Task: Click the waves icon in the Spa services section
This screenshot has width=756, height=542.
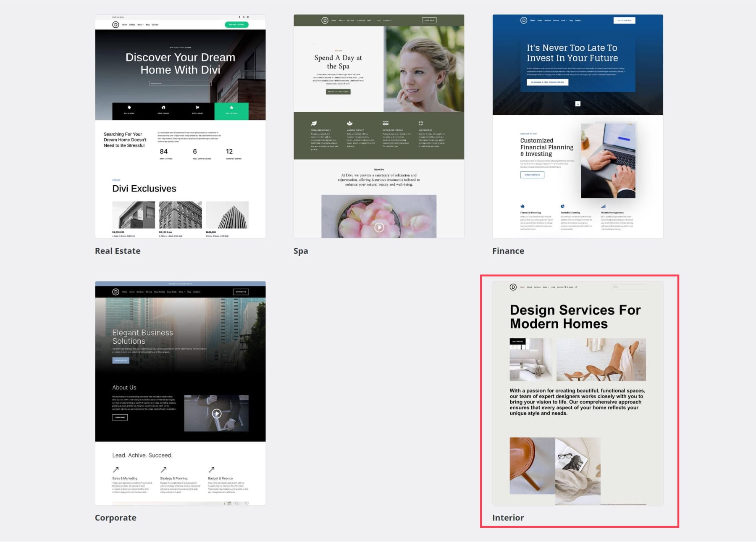Action: coord(386,123)
